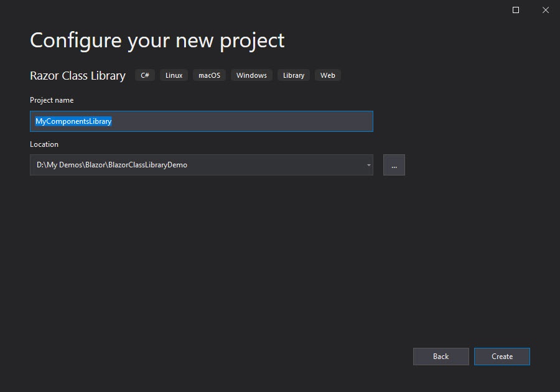Screen dimensions: 560x392
Task: Select the macOS tag
Action: pos(209,75)
